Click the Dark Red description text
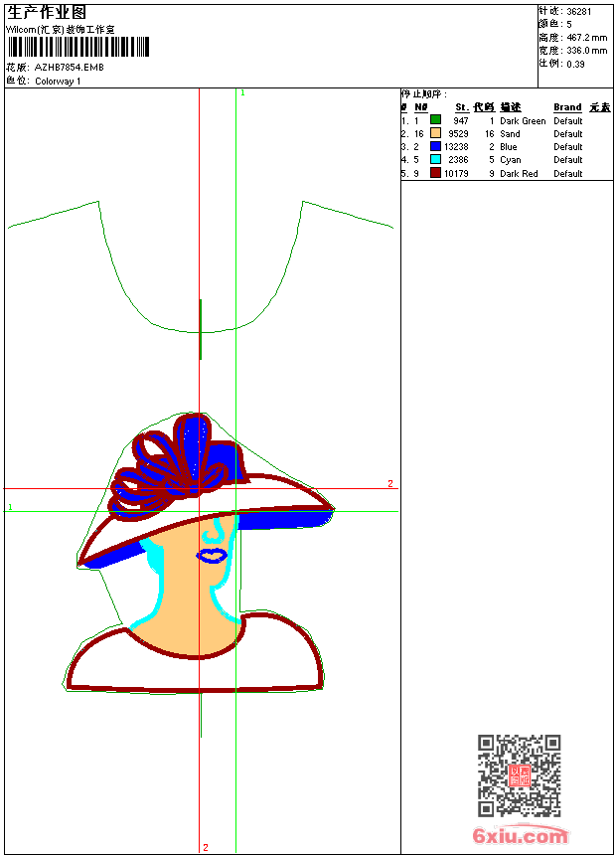Viewport: 616px width, 855px height. coord(519,173)
